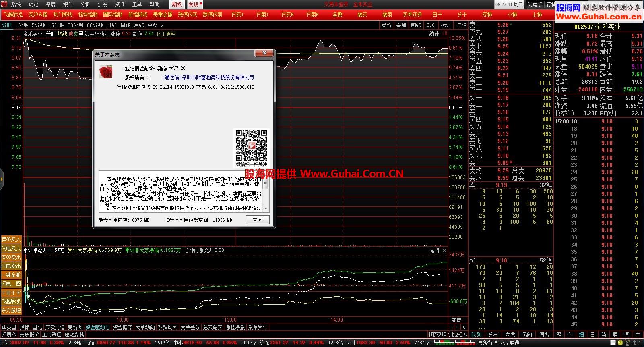This screenshot has width=644, height=347.
Task: Switch to the 月线 period tab
Action: click(139, 25)
